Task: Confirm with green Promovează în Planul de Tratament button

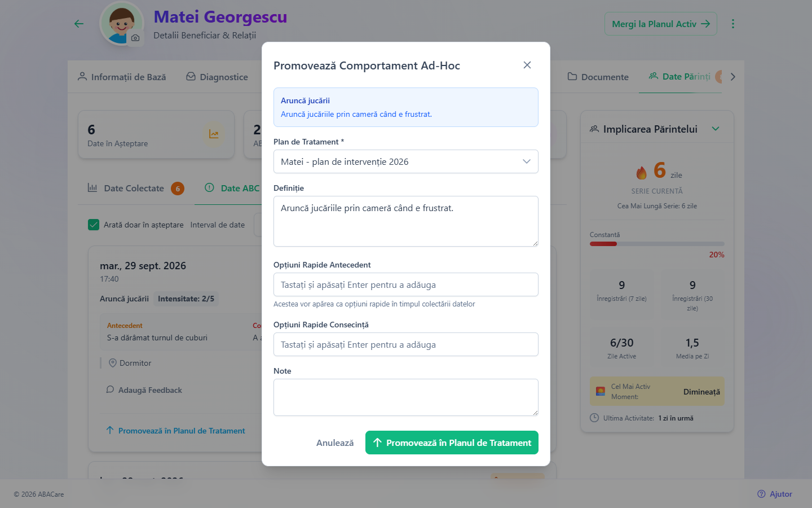Action: tap(452, 443)
